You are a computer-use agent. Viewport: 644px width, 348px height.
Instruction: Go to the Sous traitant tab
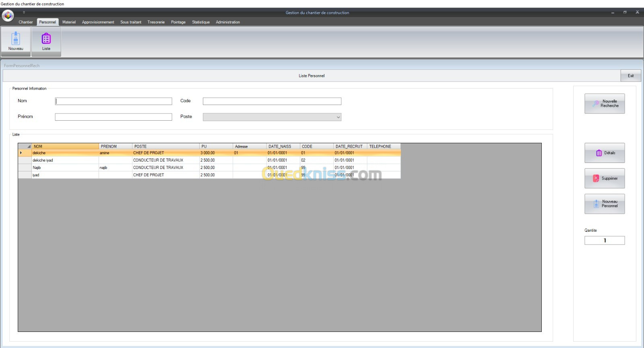131,22
